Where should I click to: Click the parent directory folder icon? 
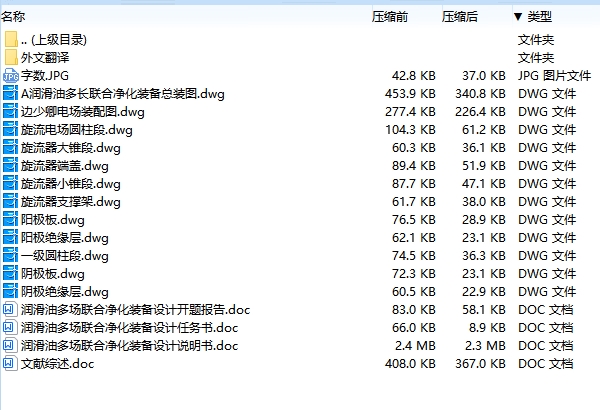[x=11, y=39]
